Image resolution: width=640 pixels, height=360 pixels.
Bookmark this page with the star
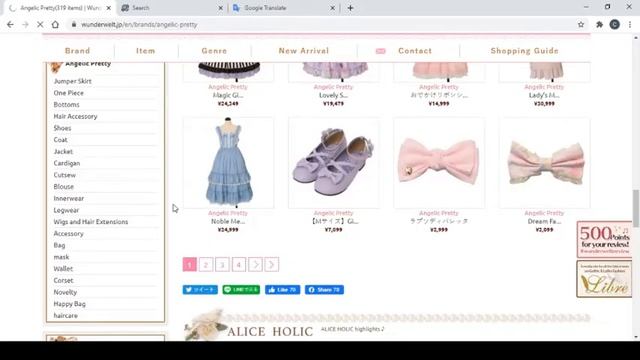(x=581, y=24)
